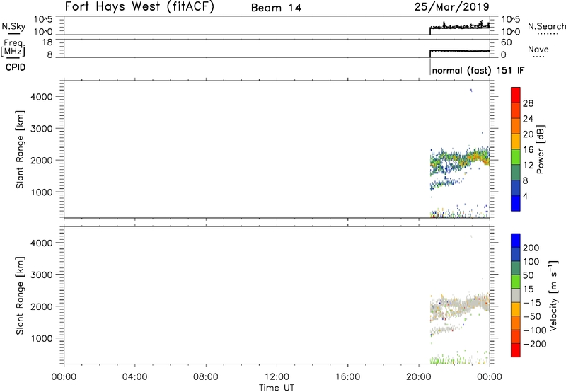566x392 pixels.
Task: Select the date '25/Mar/2019'
Action: [451, 7]
